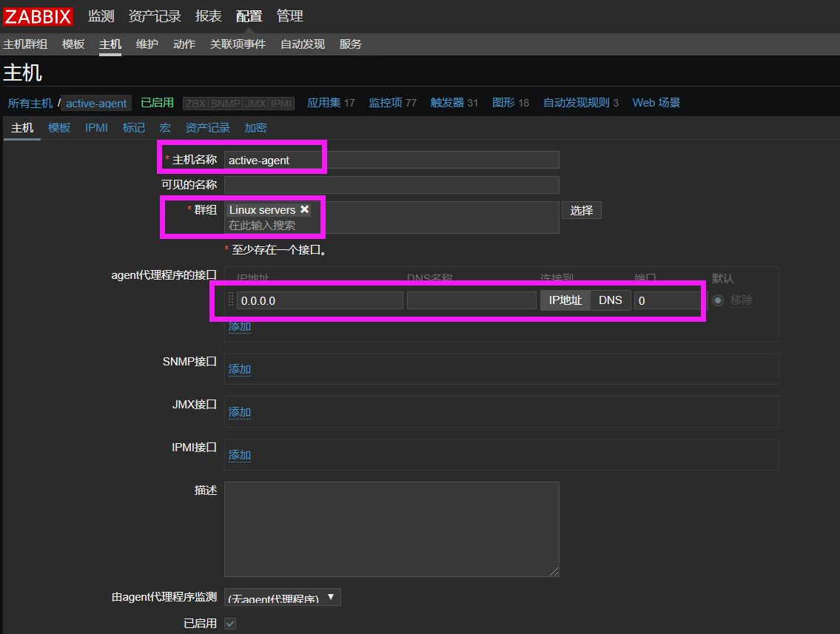Remove the Linux servers group tag
This screenshot has height=634, width=840.
click(x=304, y=209)
